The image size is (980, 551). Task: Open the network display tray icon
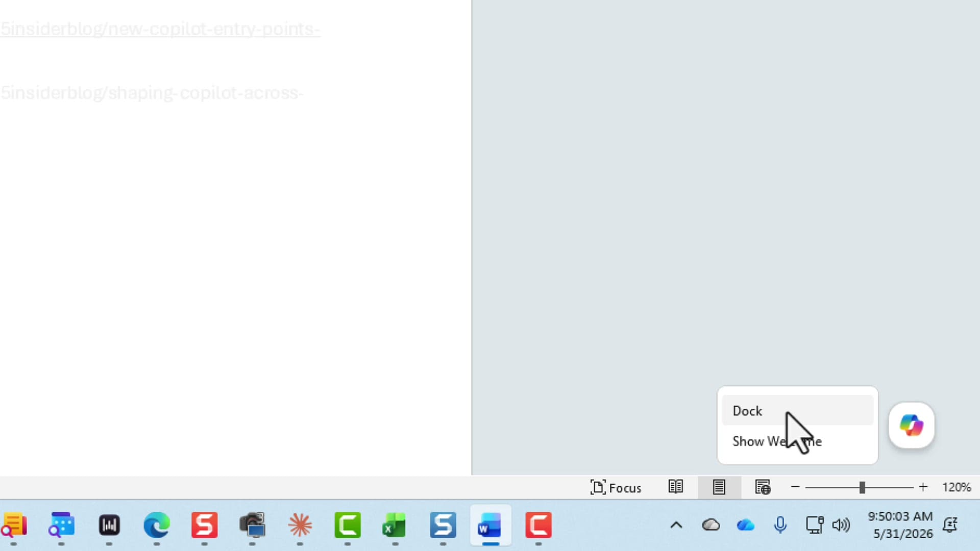click(x=814, y=525)
